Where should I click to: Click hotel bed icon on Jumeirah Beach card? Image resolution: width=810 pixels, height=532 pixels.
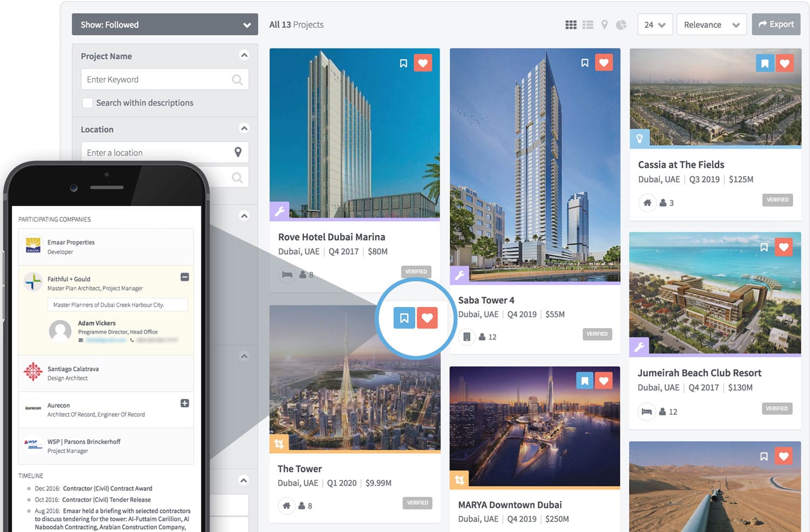(x=646, y=412)
